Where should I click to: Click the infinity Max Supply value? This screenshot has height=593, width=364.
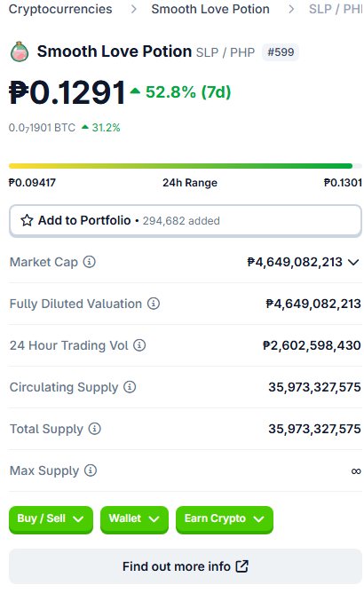point(356,471)
